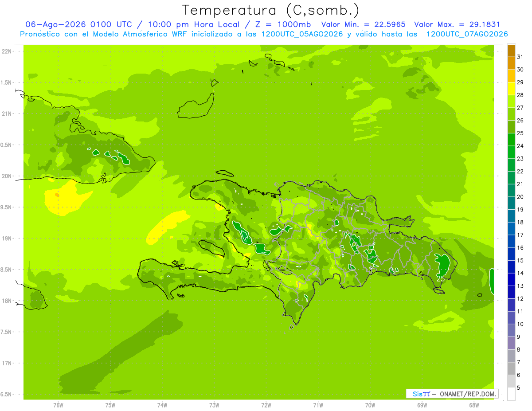Pick the orange swatch between 30 and 31
The width and height of the screenshot is (532, 411).
[x=511, y=63]
